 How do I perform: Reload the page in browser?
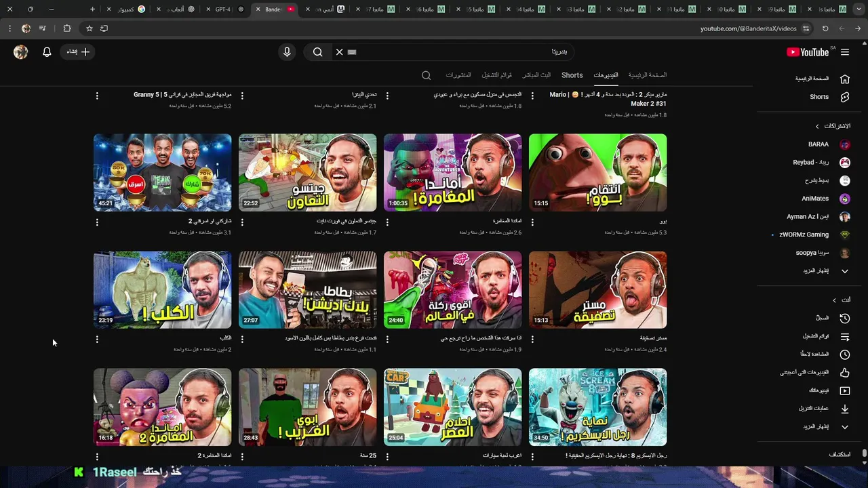coord(825,28)
